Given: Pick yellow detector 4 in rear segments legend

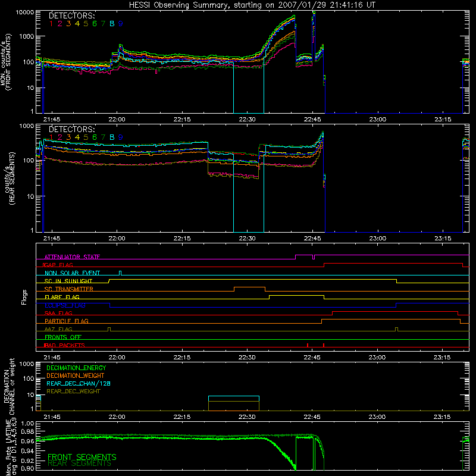Looking at the screenshot, I should tap(77, 137).
